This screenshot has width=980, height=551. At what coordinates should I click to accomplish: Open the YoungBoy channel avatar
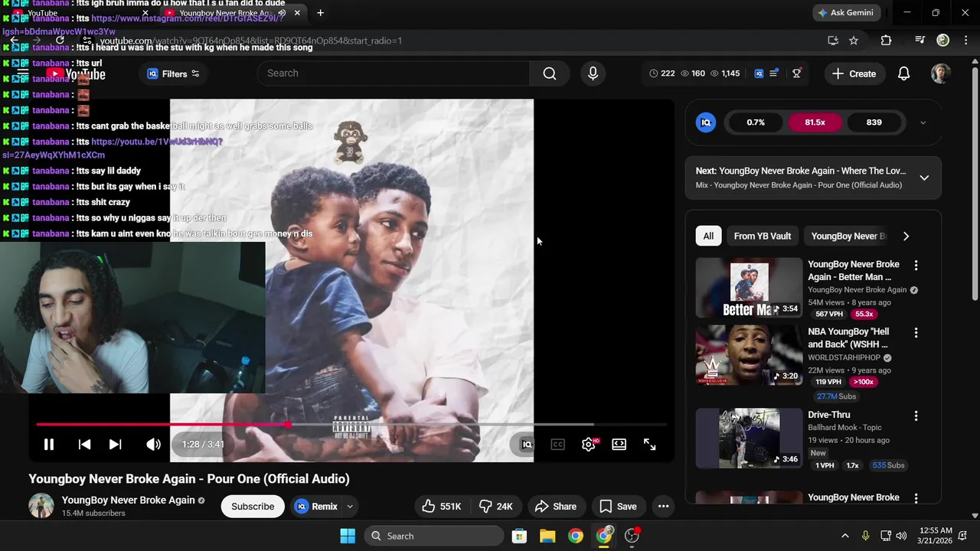[x=41, y=506]
